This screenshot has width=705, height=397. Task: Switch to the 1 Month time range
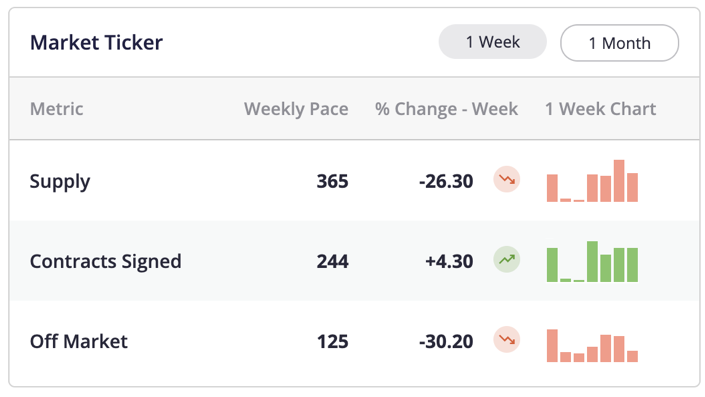click(x=620, y=43)
